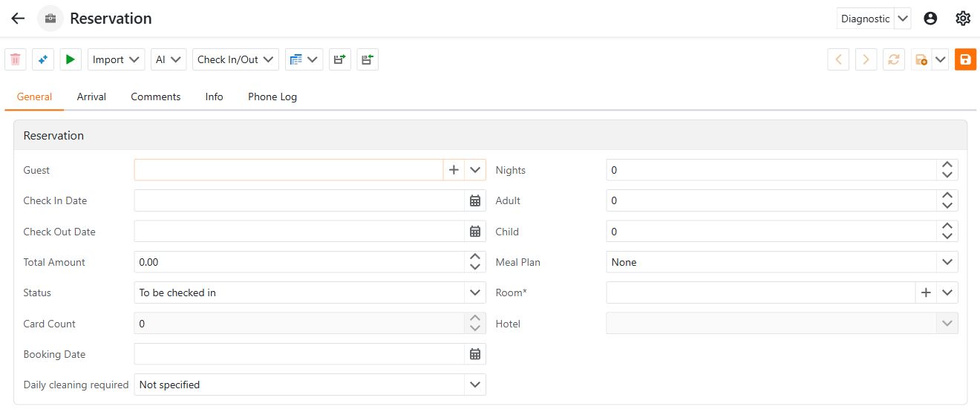The height and width of the screenshot is (412, 980).
Task: Go back using the left arrow icon
Action: (18, 19)
